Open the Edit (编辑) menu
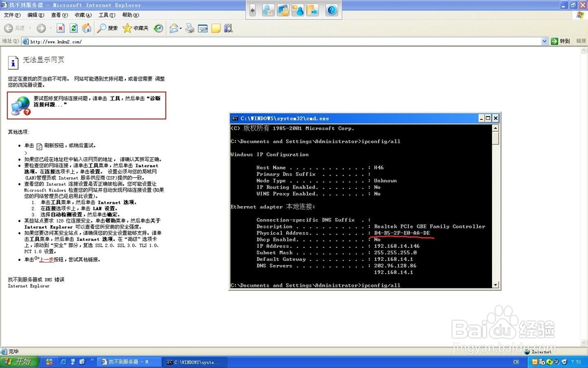 click(36, 15)
